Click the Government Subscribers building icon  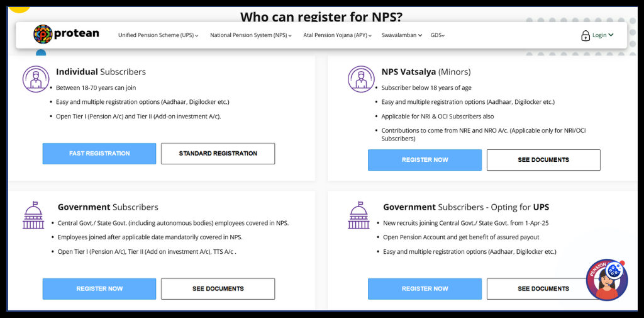point(34,215)
